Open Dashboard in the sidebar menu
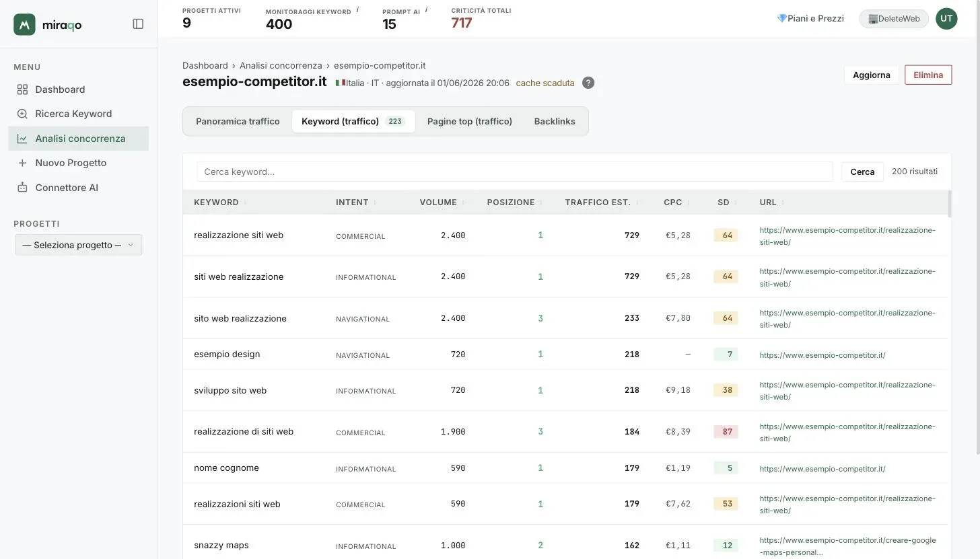This screenshot has width=980, height=559. (79, 89)
